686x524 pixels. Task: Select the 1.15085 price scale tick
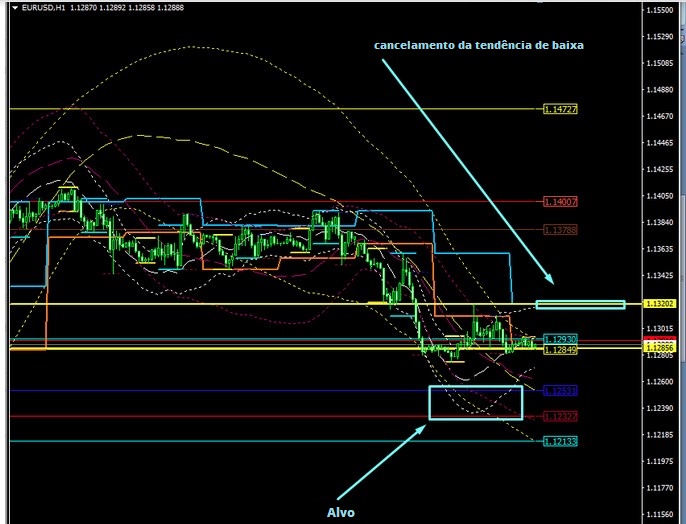click(x=660, y=63)
